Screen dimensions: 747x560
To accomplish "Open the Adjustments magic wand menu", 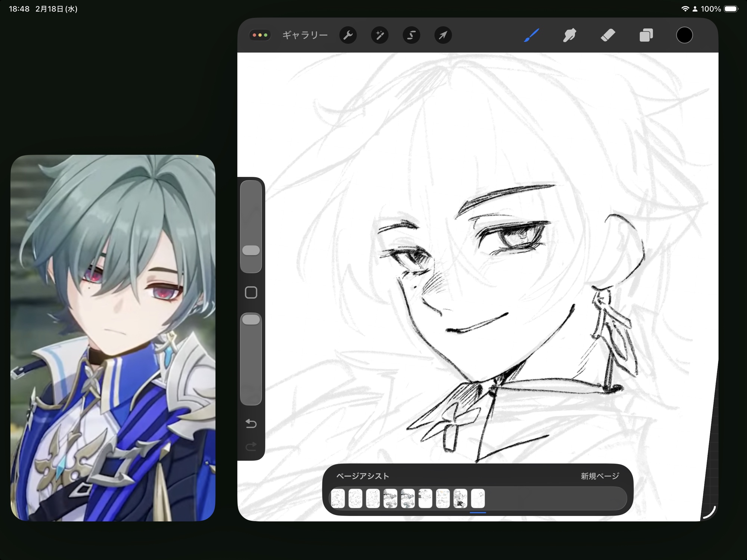I will tap(379, 35).
